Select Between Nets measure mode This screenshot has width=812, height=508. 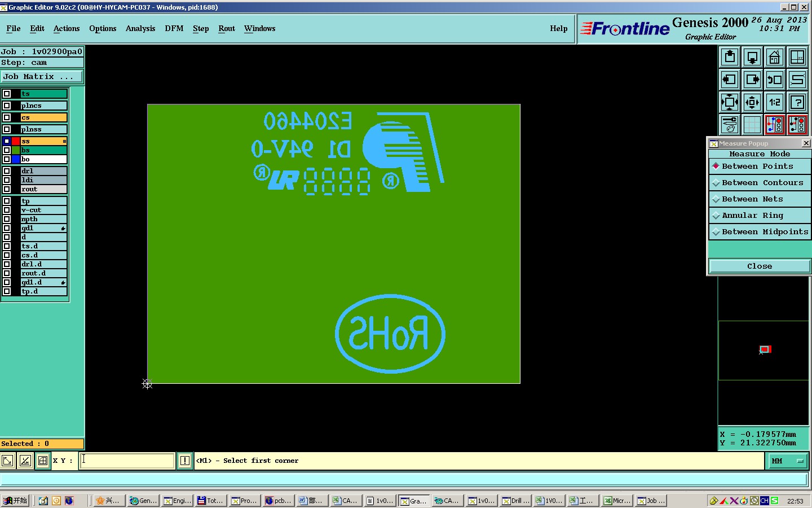760,199
